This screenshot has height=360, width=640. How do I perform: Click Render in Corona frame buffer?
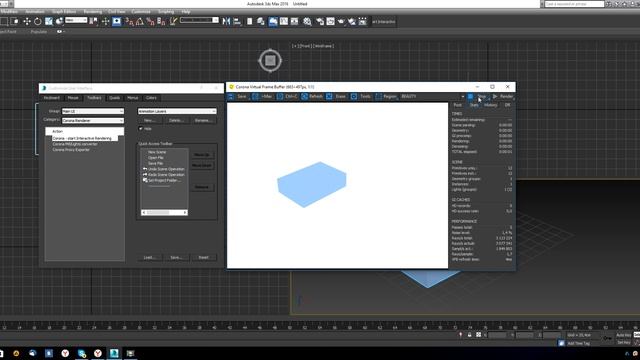(x=503, y=96)
